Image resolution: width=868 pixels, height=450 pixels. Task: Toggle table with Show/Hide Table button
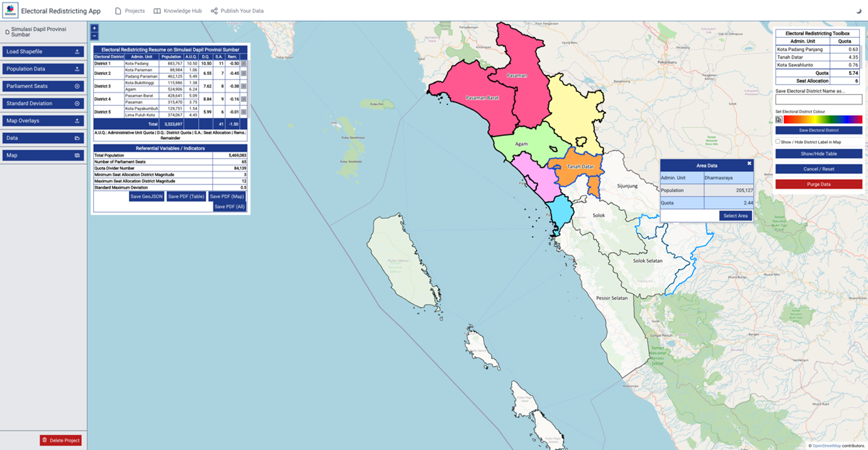tap(818, 154)
